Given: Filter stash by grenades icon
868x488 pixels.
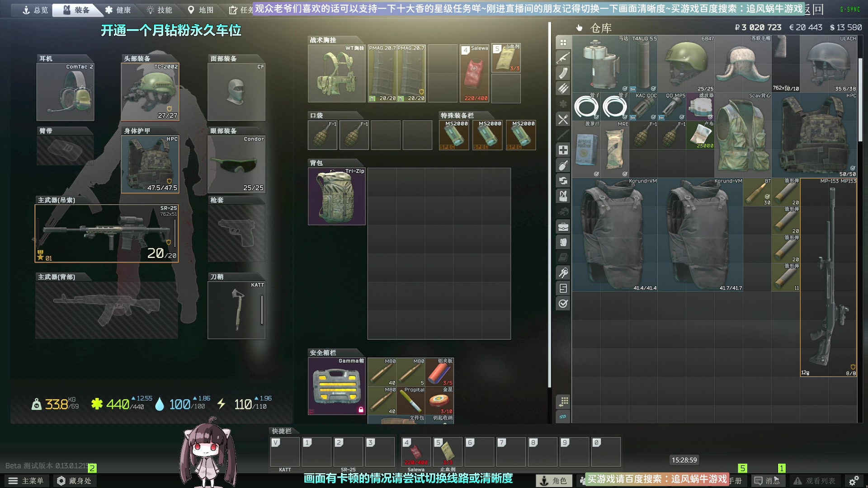Looking at the screenshot, I should (x=563, y=165).
